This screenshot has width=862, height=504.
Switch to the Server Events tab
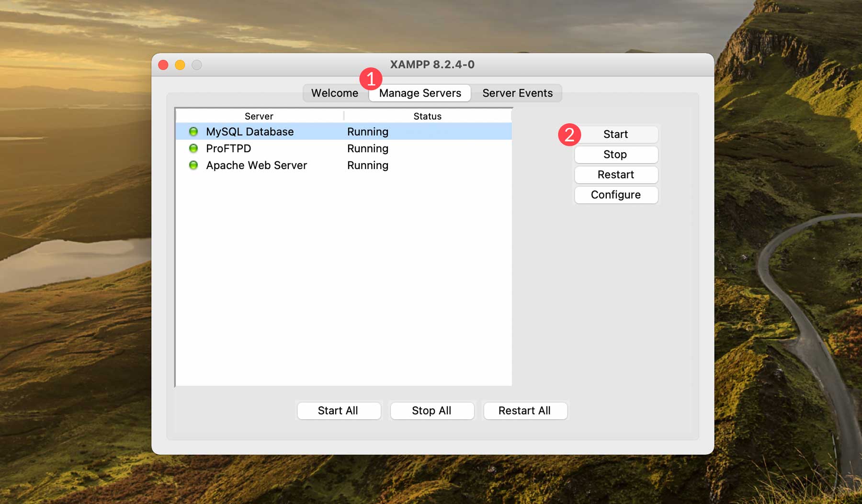click(x=517, y=93)
